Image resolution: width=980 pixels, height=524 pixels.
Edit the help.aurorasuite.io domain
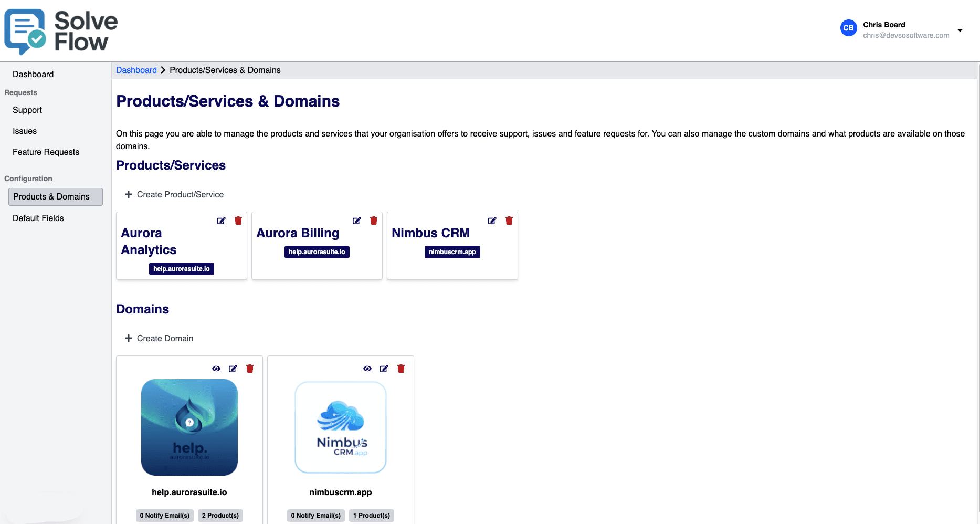coord(233,369)
